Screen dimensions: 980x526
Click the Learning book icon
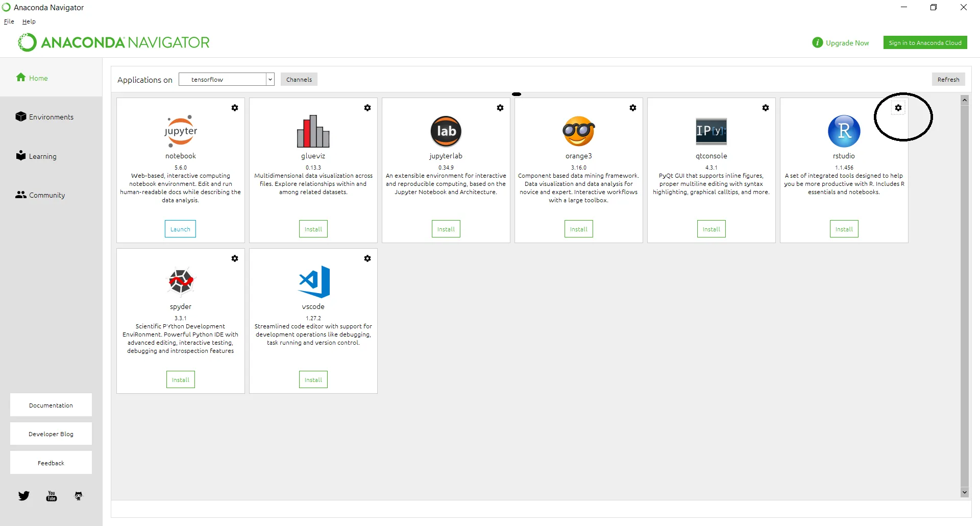(x=21, y=155)
